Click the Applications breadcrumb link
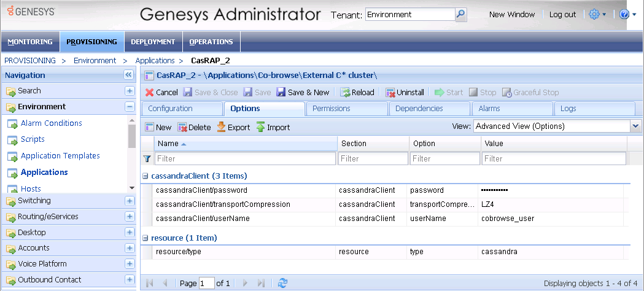The image size is (644, 291). pos(155,61)
